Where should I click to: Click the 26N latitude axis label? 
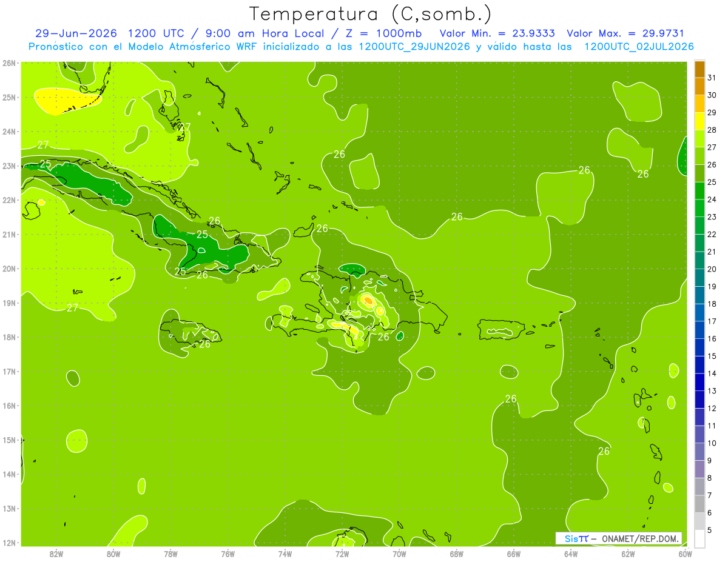(x=9, y=62)
